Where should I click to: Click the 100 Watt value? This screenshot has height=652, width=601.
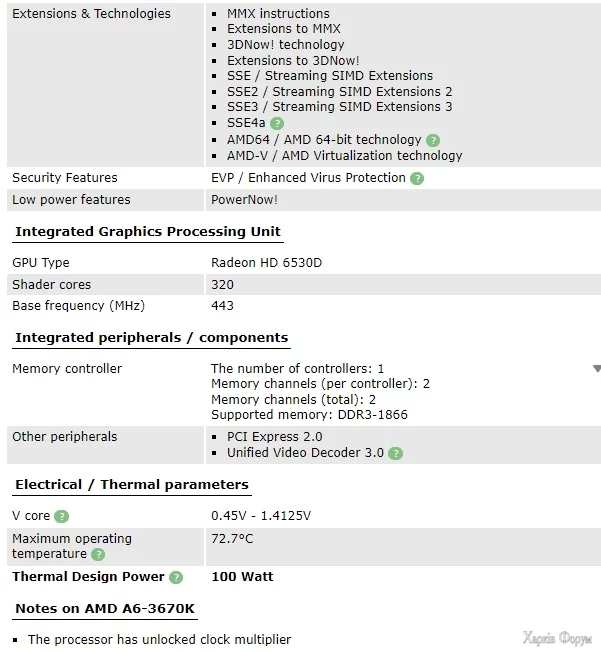point(242,577)
